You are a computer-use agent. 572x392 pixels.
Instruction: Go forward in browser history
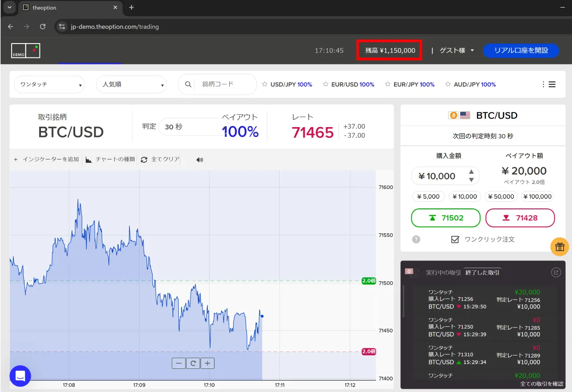click(27, 27)
